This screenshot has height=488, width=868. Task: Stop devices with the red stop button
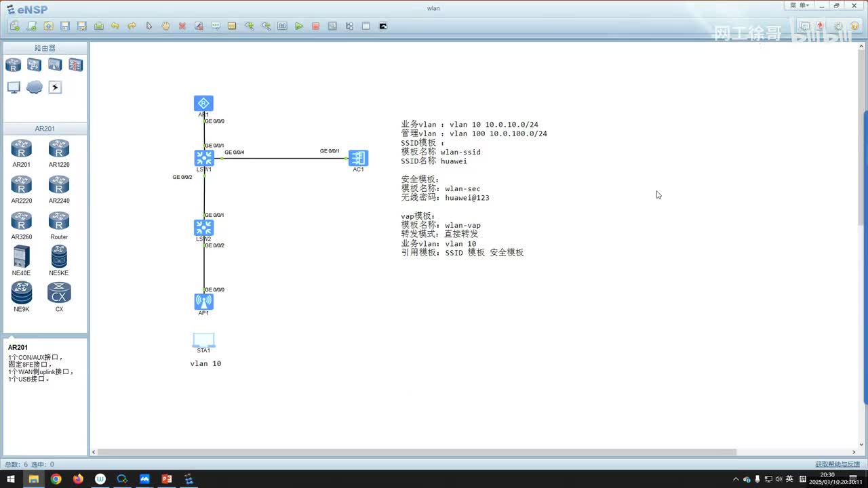316,26
